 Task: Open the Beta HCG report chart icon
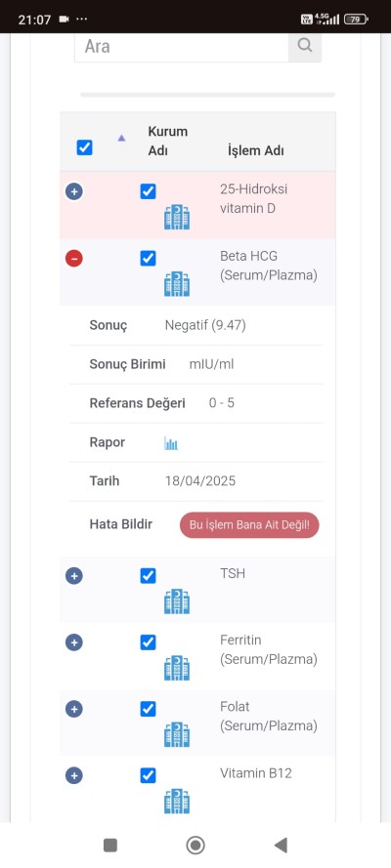171,443
